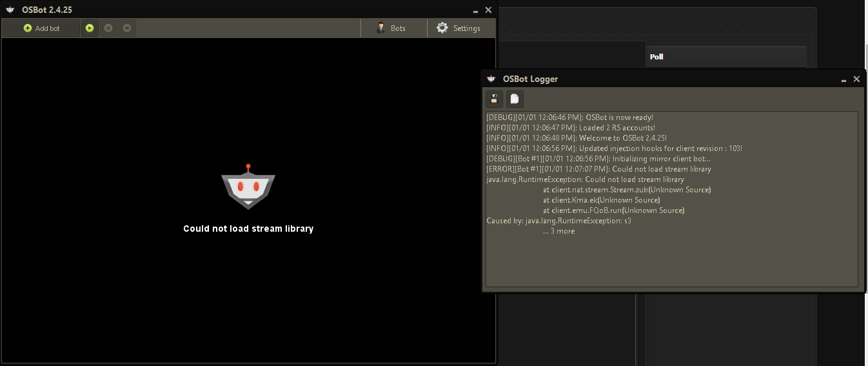Click the client.emu.FQoB.run stack trace line
The width and height of the screenshot is (868, 366).
[614, 210]
